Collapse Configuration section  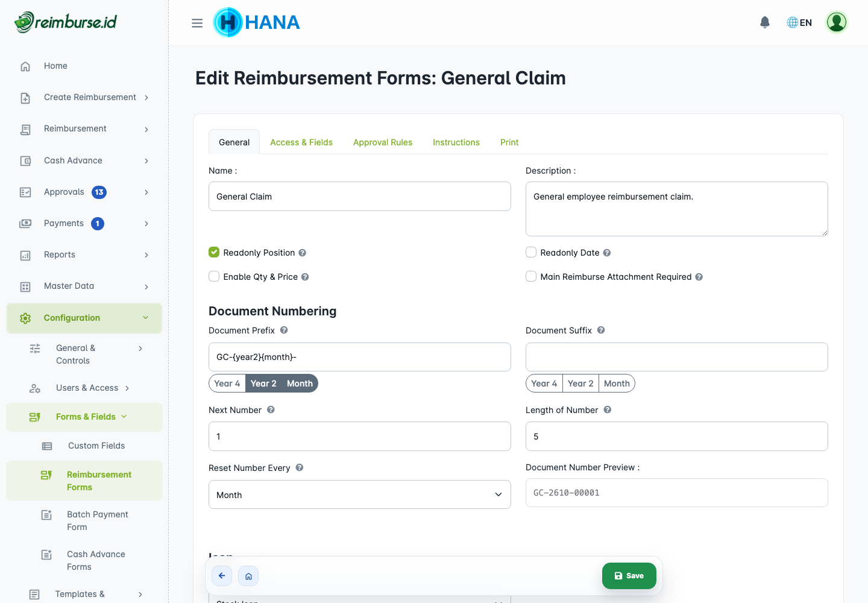(x=84, y=318)
